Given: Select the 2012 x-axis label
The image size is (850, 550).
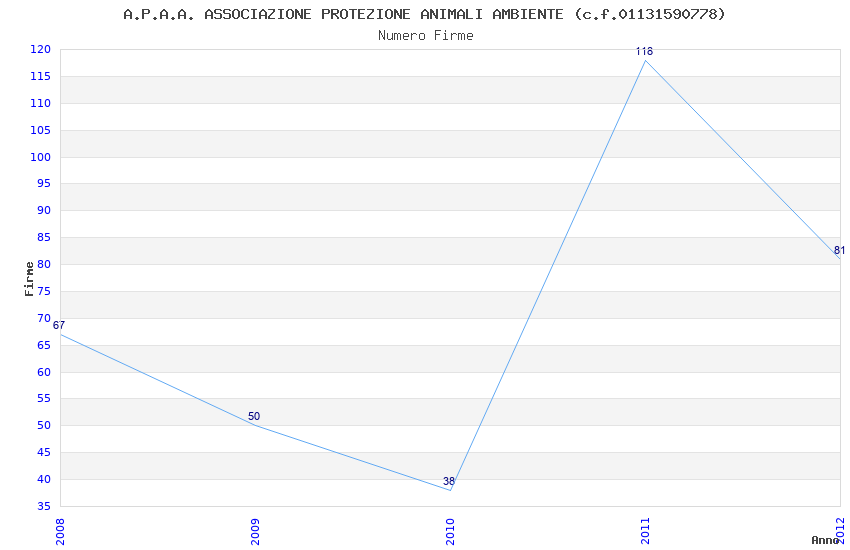Looking at the screenshot, I should click(841, 530).
